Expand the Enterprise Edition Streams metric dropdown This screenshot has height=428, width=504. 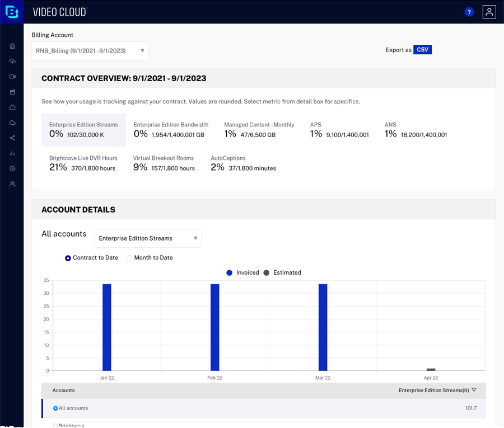pos(148,238)
